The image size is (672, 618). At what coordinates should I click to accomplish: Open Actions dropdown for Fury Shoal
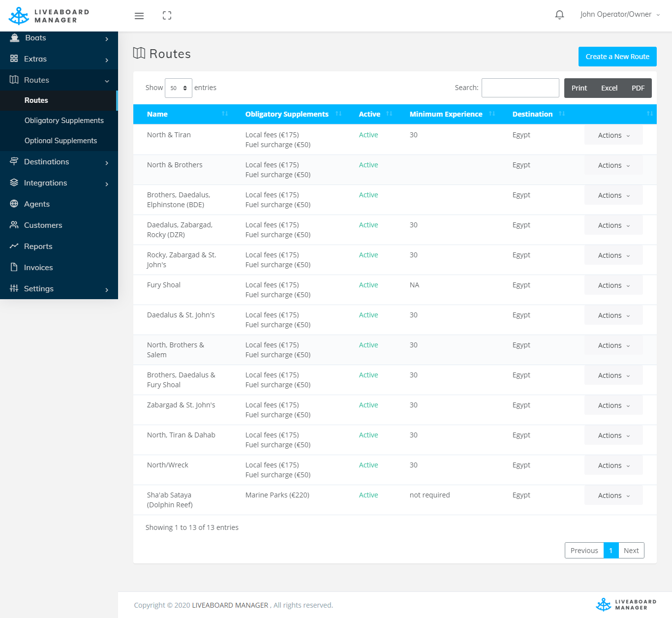click(x=613, y=285)
